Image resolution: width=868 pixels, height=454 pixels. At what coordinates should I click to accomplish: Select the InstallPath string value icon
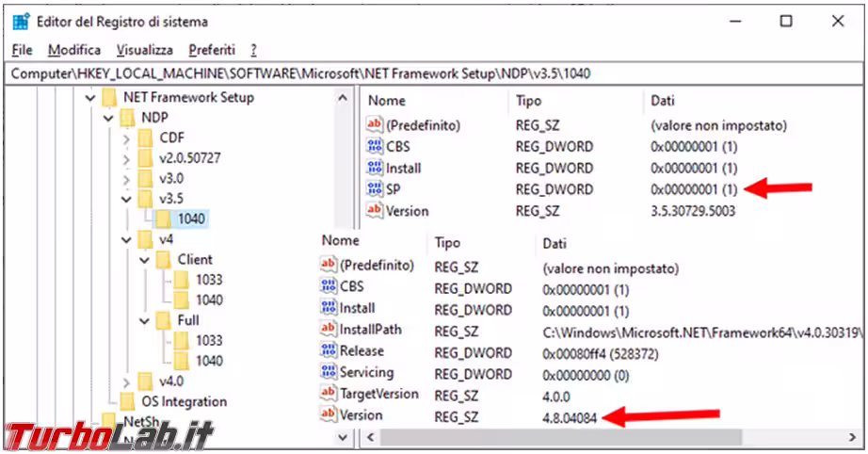click(x=329, y=330)
